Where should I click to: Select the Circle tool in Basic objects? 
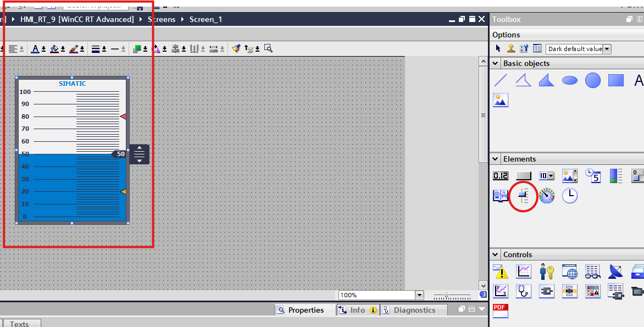point(593,80)
